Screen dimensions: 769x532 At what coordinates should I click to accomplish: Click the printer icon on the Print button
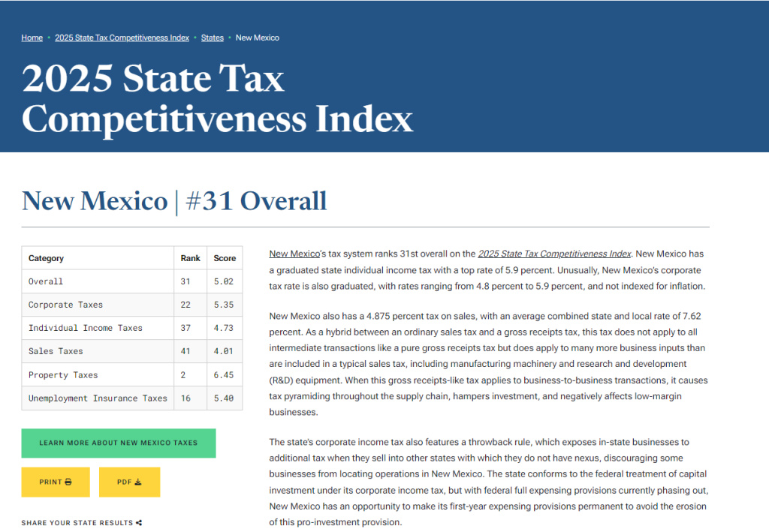68,482
